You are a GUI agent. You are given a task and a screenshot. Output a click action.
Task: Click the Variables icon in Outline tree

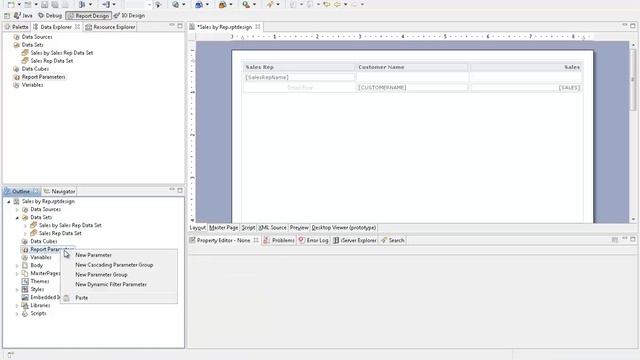25,258
